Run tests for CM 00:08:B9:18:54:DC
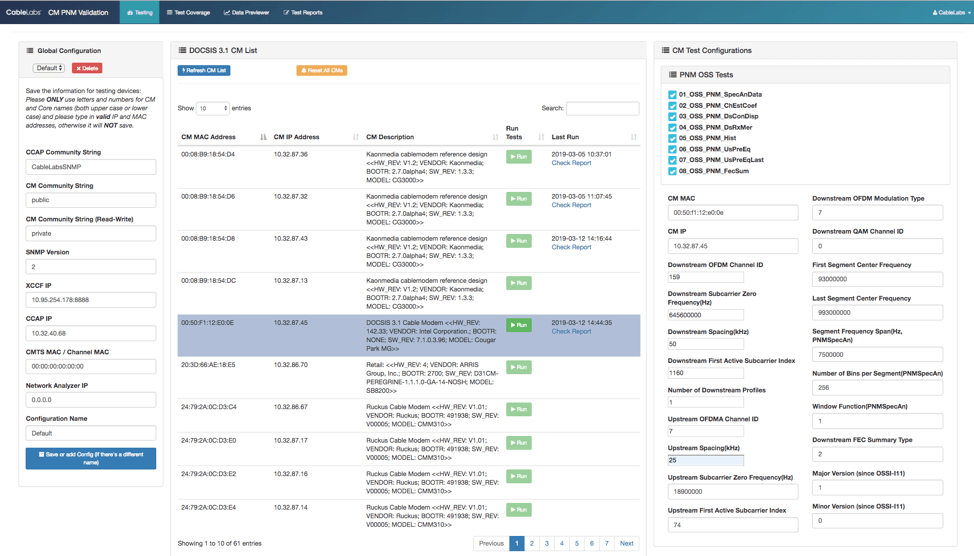 519,283
